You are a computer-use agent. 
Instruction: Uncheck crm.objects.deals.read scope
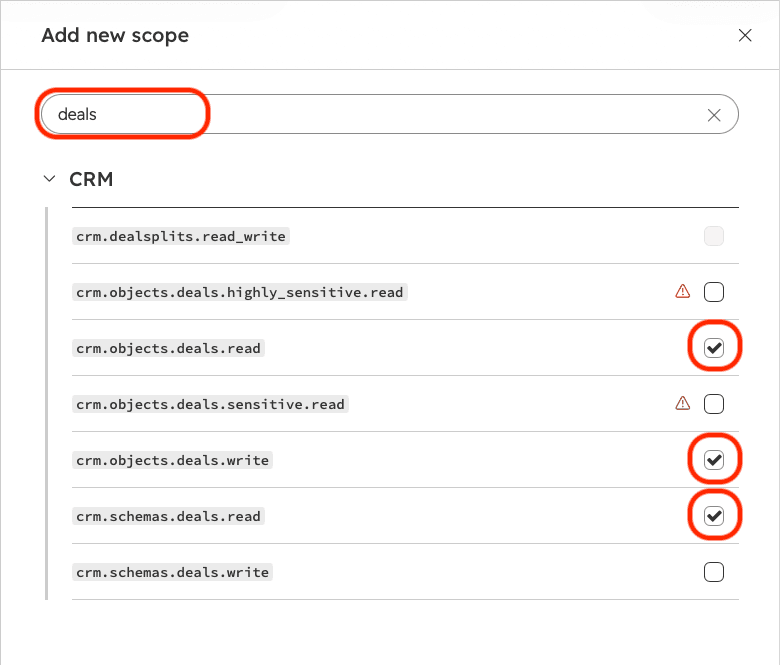(713, 348)
